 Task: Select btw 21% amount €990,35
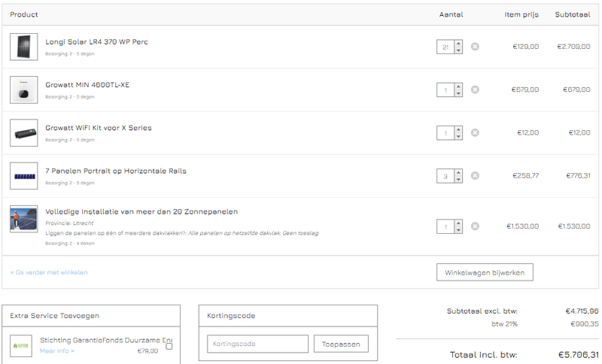[x=585, y=323]
